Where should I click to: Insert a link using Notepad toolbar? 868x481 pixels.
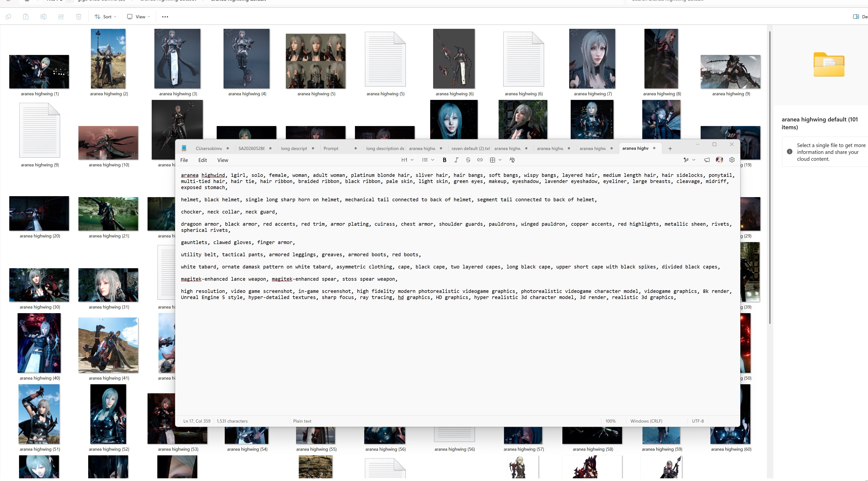click(480, 160)
